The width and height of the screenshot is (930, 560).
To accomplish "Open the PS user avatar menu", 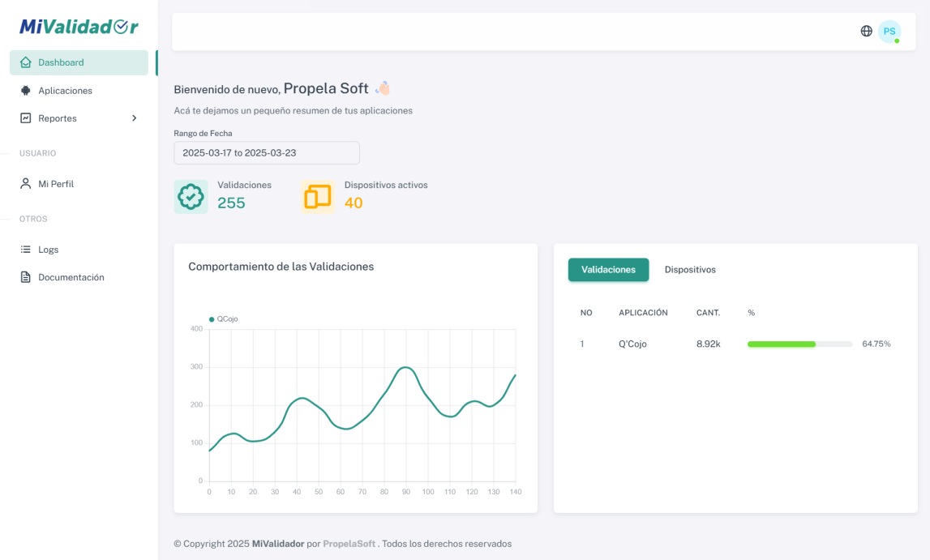I will [889, 32].
